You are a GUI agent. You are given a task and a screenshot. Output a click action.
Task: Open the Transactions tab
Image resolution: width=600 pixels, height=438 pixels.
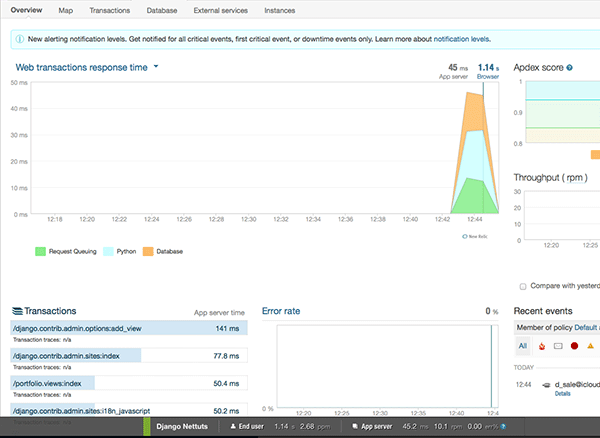coord(110,11)
